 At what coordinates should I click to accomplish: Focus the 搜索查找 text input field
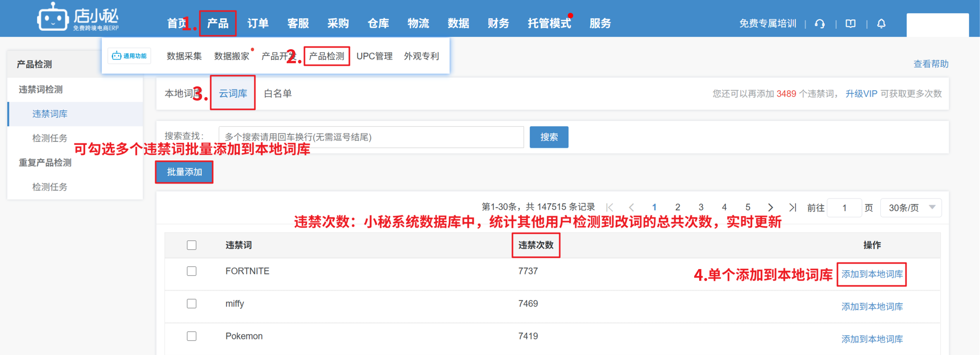point(371,137)
